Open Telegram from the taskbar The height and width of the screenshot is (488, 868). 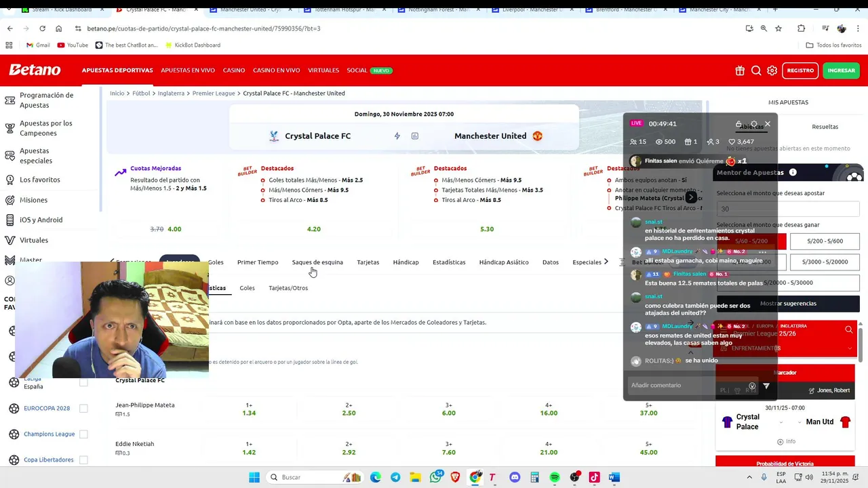tap(395, 477)
